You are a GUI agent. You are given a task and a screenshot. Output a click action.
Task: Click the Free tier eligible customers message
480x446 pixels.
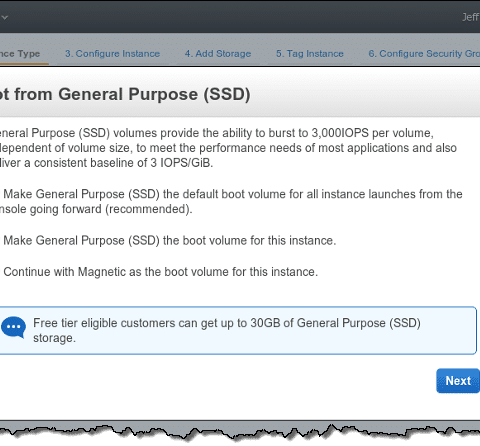coord(227,330)
